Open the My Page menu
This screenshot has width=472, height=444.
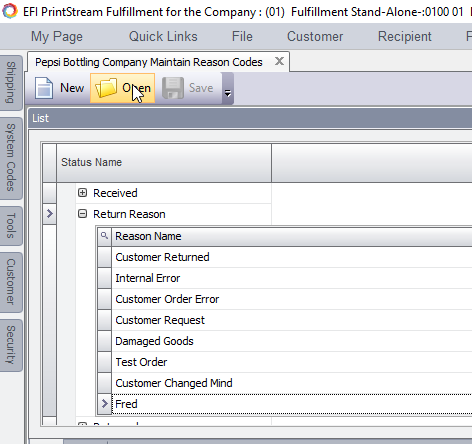point(57,36)
